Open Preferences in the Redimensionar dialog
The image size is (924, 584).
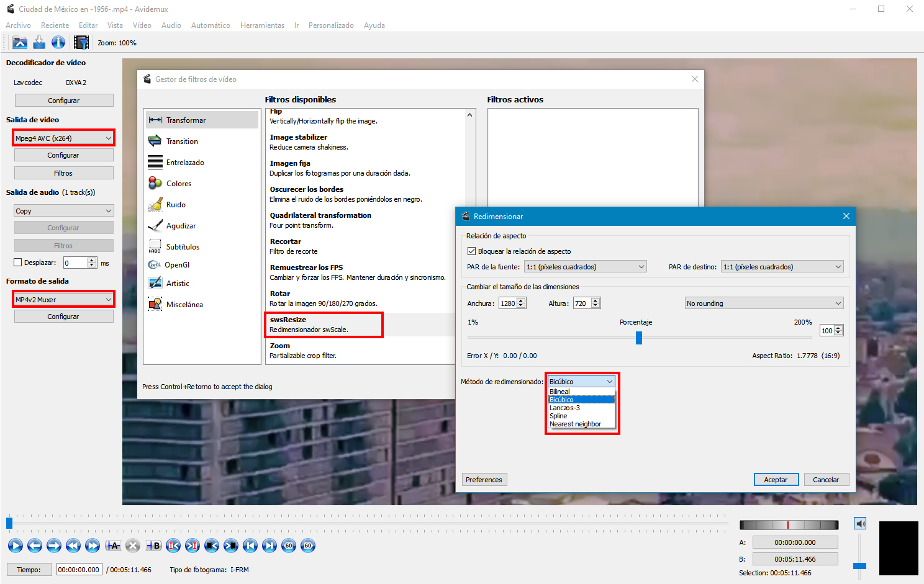pos(484,480)
